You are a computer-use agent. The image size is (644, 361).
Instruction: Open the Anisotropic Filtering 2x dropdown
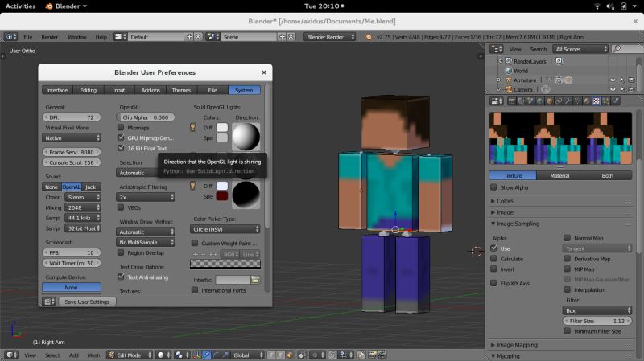(146, 197)
